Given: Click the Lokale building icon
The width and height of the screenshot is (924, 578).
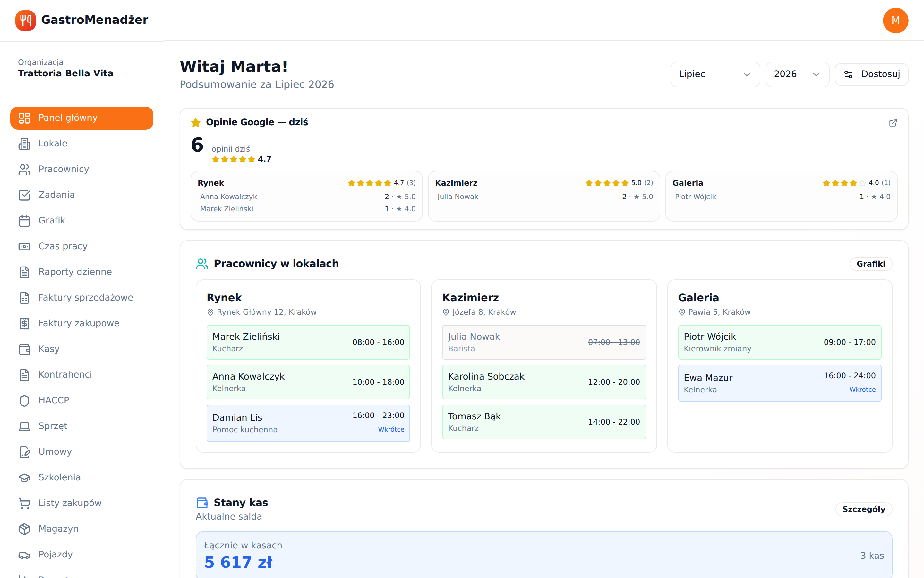Looking at the screenshot, I should pos(24,144).
